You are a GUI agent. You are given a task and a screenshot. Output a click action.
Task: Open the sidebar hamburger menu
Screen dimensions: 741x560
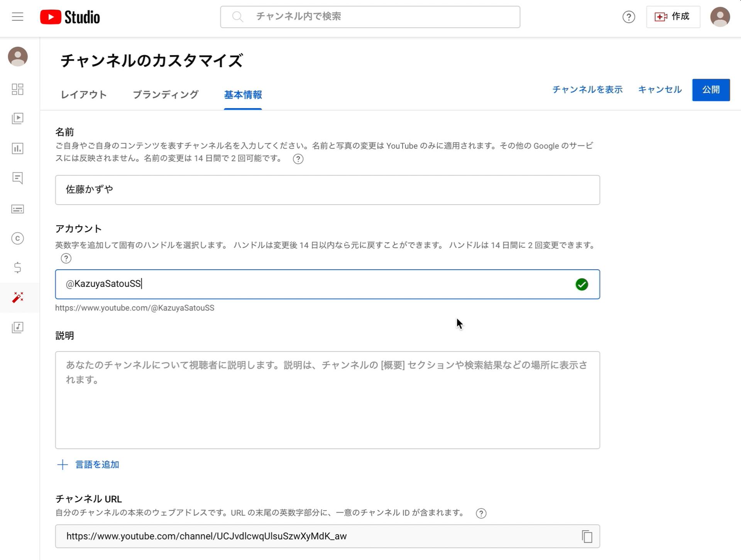click(17, 17)
